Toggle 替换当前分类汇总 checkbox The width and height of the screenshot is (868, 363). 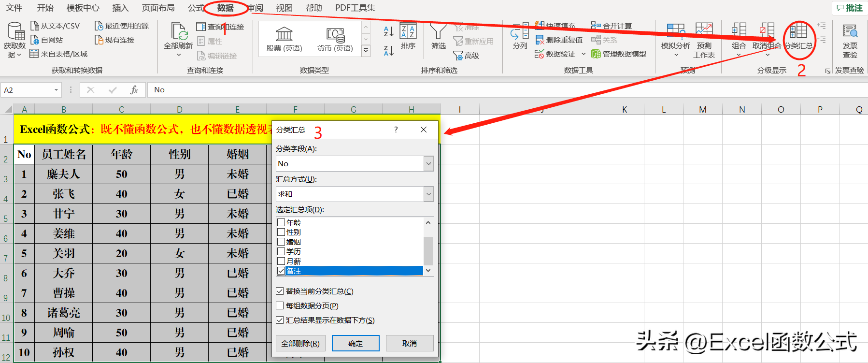click(x=280, y=291)
